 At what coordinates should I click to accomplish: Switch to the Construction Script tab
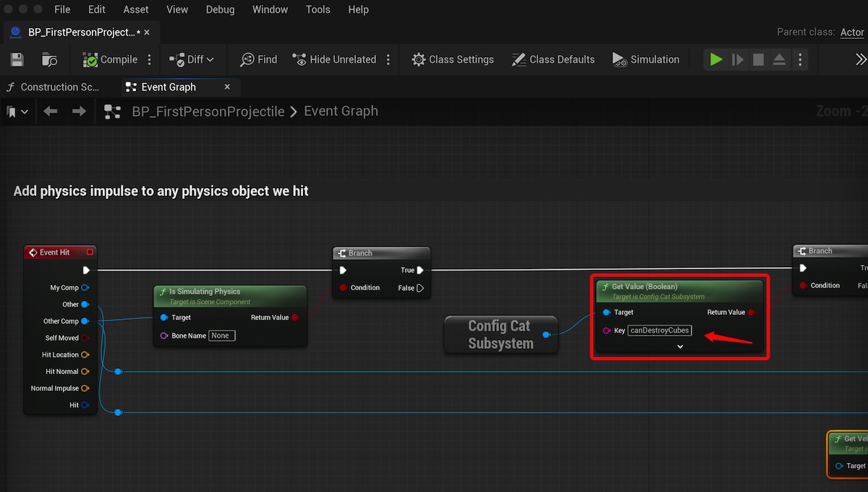click(54, 87)
